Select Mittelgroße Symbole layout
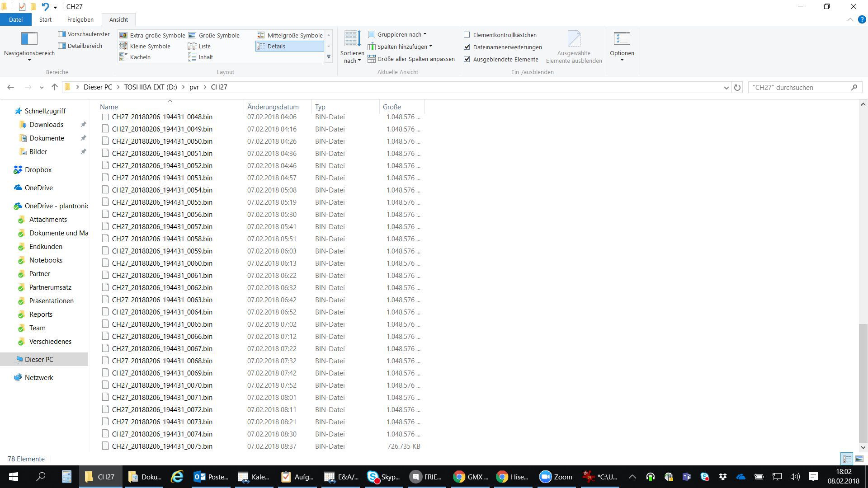Screen dimensions: 868x488 [x=290, y=35]
